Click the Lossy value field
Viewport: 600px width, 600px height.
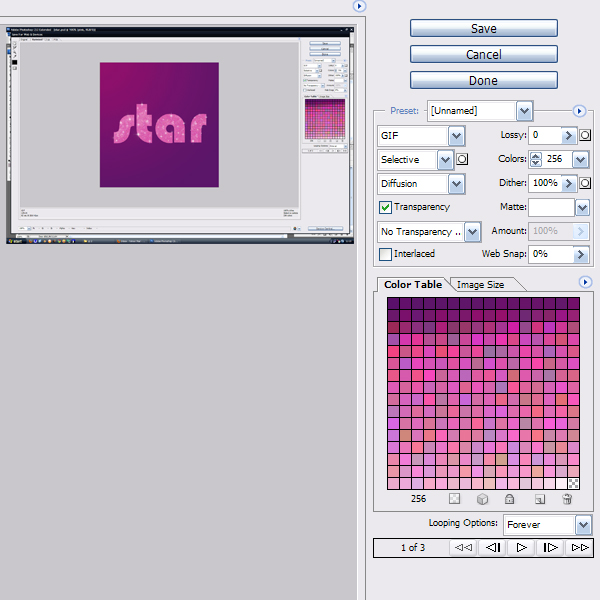(x=545, y=135)
